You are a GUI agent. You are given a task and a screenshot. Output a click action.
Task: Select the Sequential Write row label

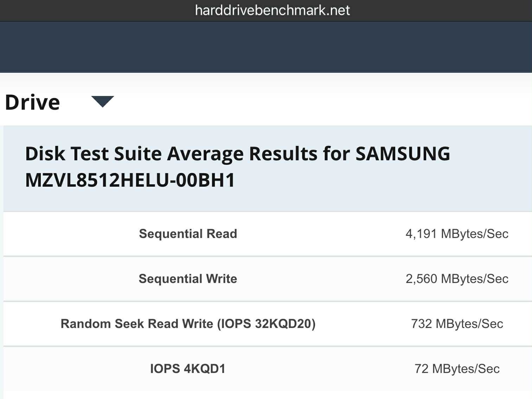[x=188, y=279]
